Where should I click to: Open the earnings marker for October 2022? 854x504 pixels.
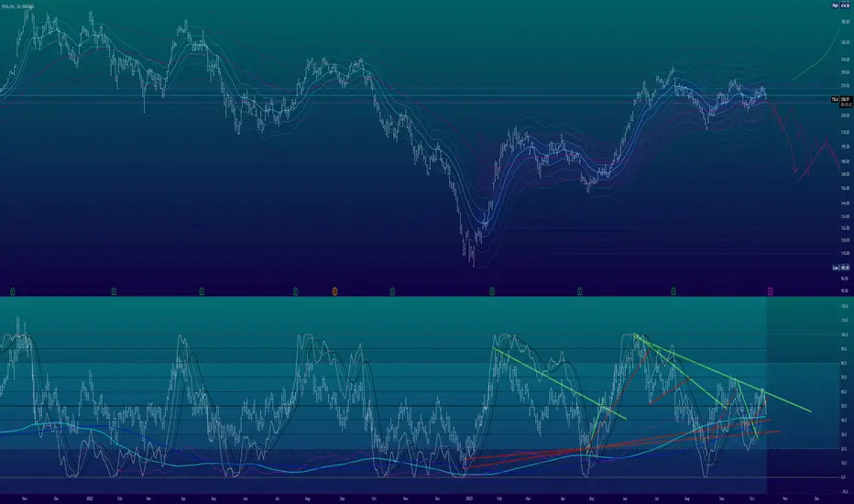click(x=392, y=291)
